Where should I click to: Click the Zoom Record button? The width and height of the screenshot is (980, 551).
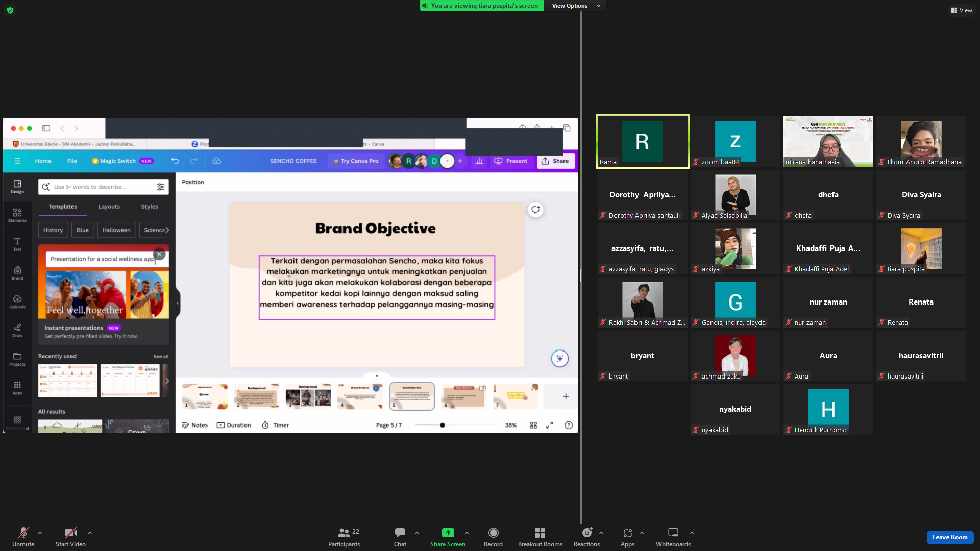coord(493,537)
